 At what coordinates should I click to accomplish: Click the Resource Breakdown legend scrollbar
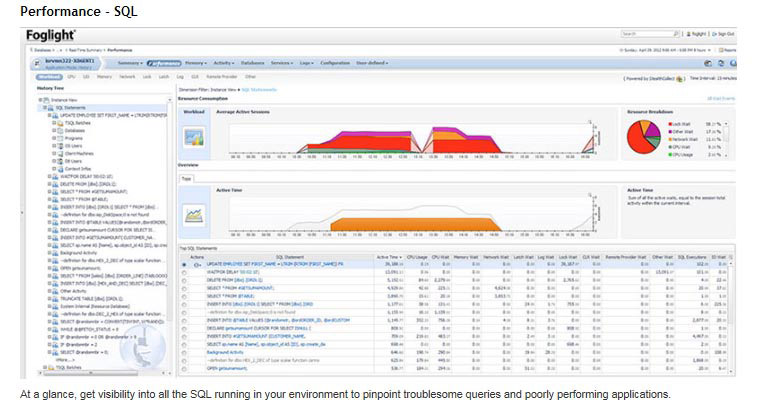pos(726,139)
